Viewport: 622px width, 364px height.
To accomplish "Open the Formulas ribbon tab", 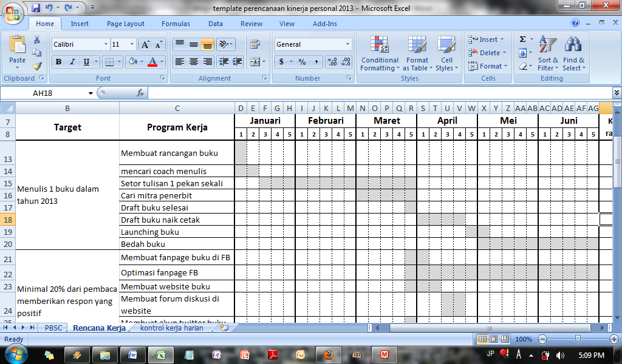I will pos(176,24).
